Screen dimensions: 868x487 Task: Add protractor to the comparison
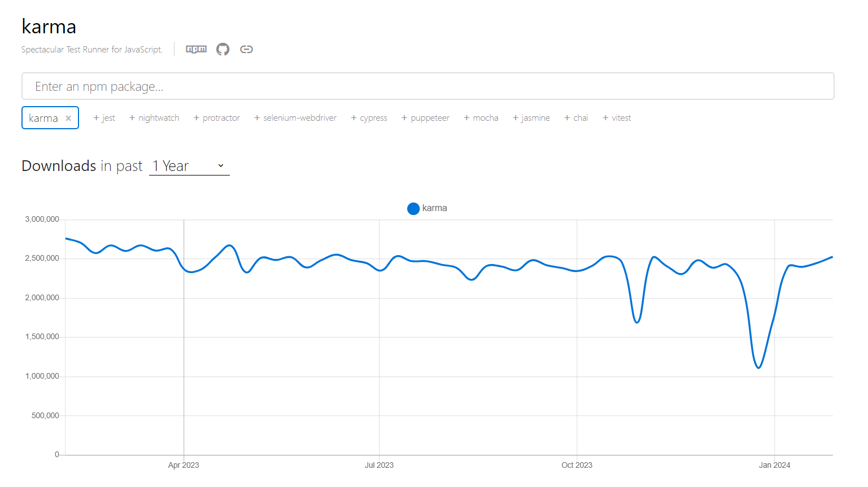coord(217,117)
